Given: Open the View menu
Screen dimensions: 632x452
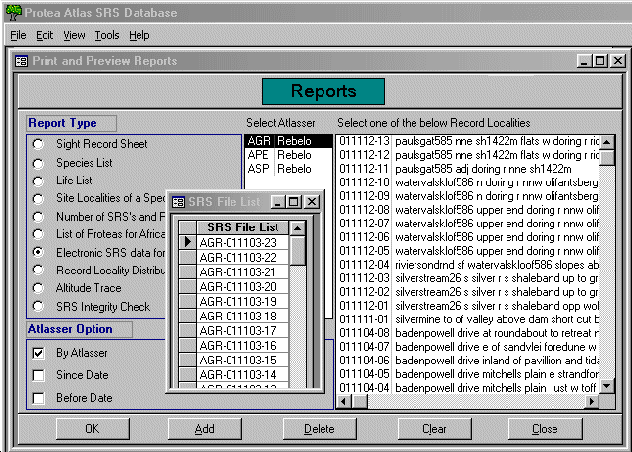Looking at the screenshot, I should tap(74, 35).
